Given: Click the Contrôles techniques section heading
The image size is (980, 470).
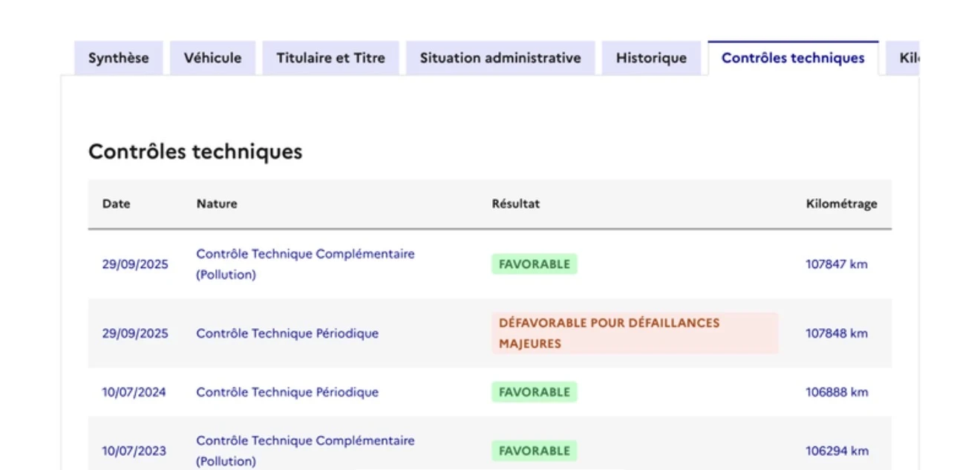Looking at the screenshot, I should (x=195, y=151).
